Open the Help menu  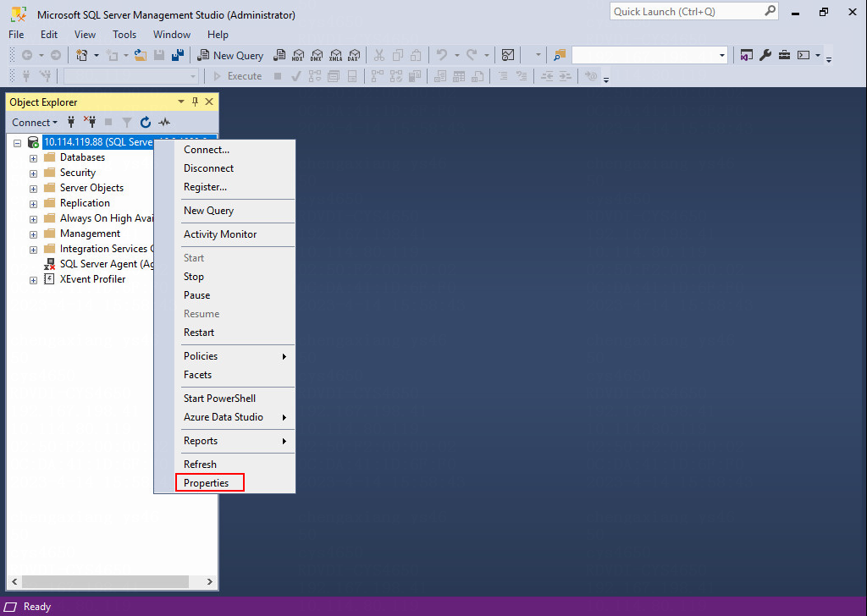coord(218,34)
